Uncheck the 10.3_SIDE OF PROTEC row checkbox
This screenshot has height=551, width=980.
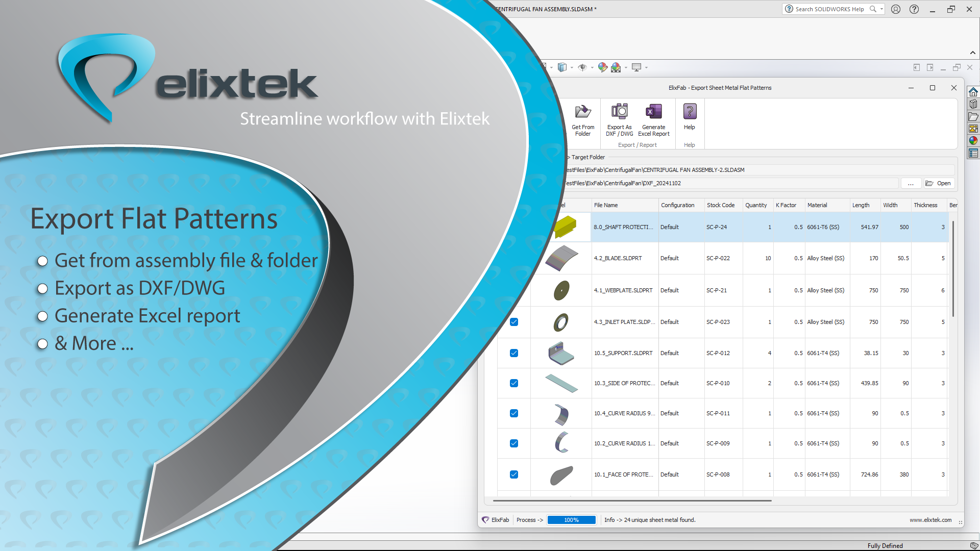tap(514, 383)
